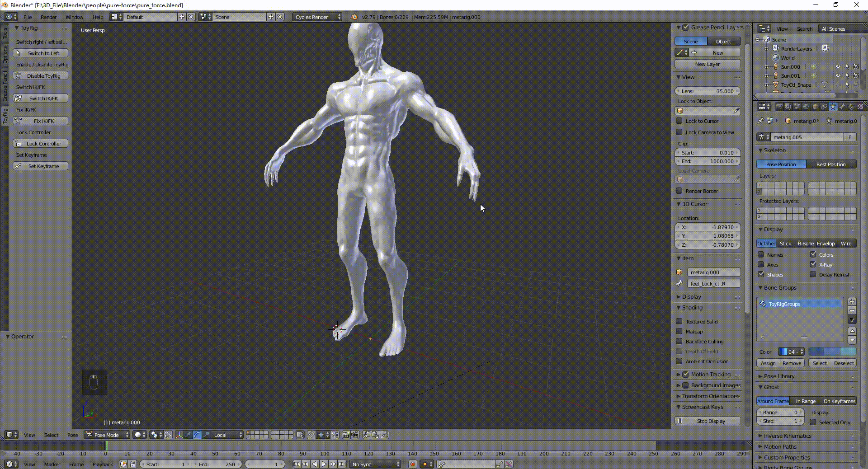Enable the Lock to Cursor checkbox

coord(679,121)
